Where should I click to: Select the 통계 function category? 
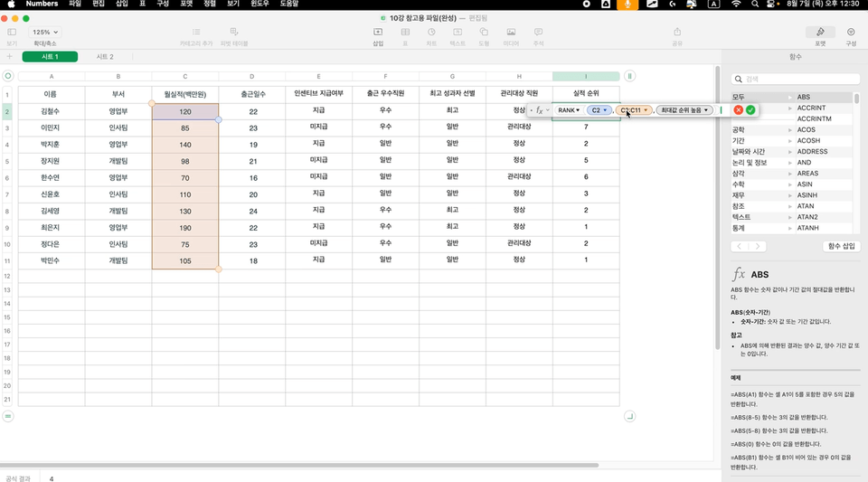[763, 228]
